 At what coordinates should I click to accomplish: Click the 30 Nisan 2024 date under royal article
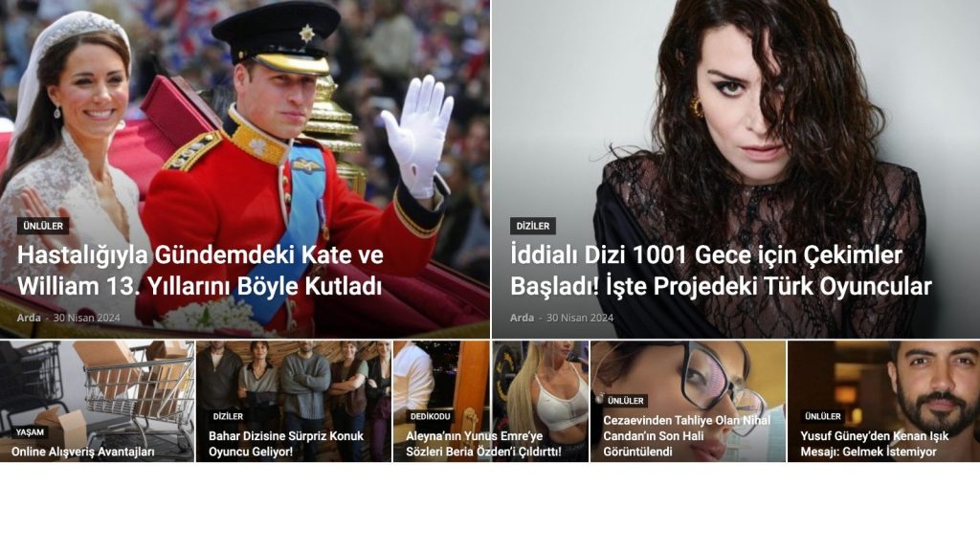pos(86,318)
